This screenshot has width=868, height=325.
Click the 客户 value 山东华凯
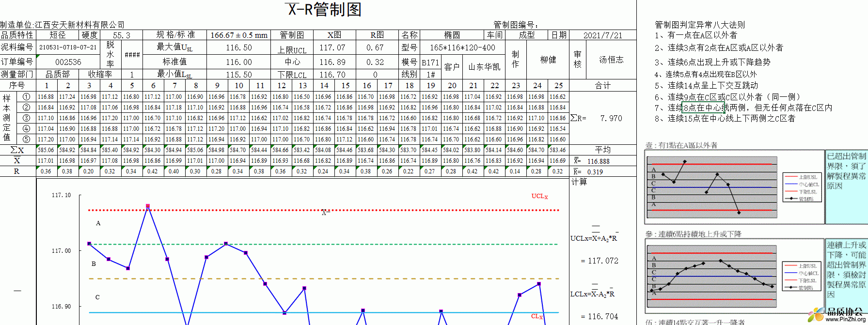click(x=484, y=67)
